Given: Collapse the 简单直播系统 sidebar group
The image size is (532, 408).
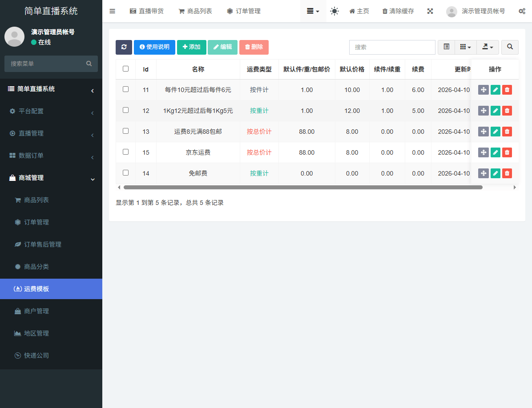Looking at the screenshot, I should click(x=51, y=89).
